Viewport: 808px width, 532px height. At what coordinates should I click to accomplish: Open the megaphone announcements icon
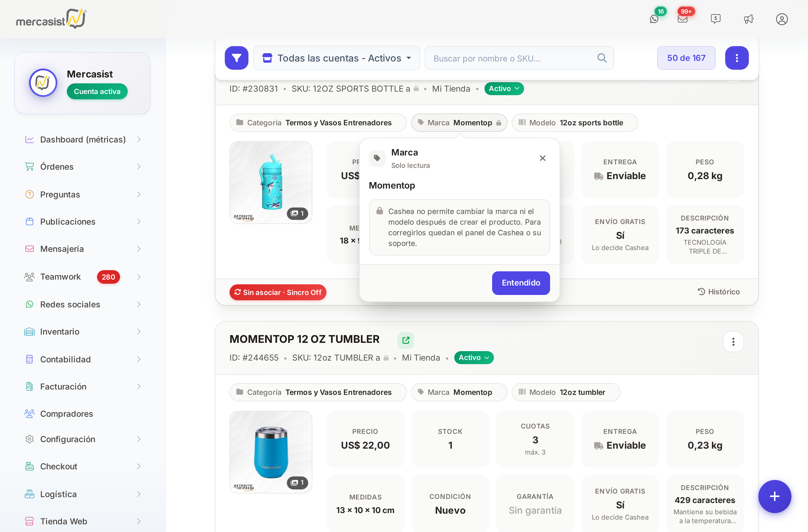pyautogui.click(x=749, y=19)
